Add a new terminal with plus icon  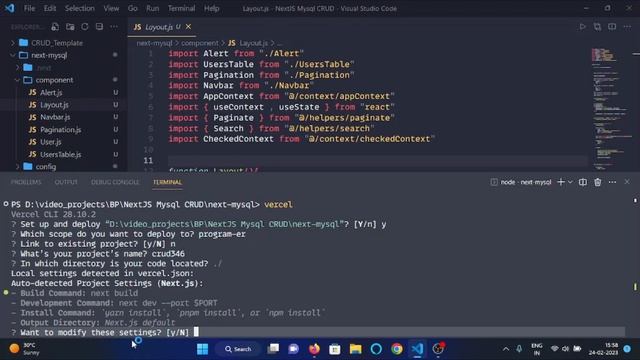[x=561, y=182]
